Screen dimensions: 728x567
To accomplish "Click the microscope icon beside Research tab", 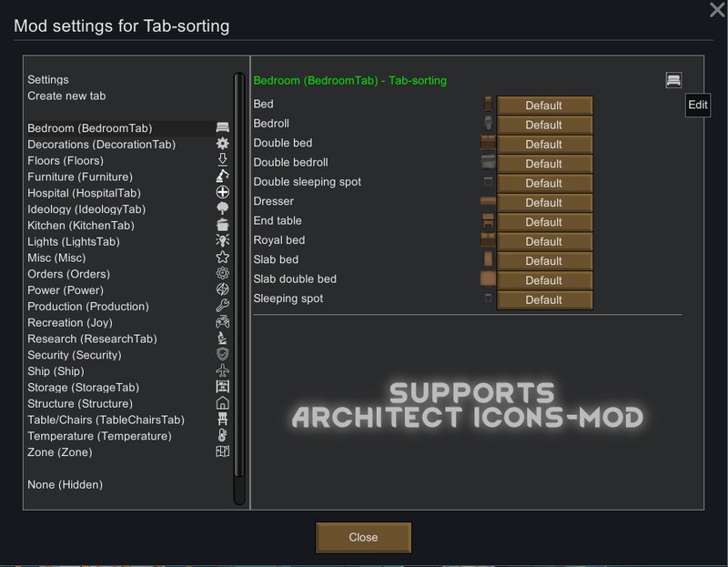I will pyautogui.click(x=222, y=338).
